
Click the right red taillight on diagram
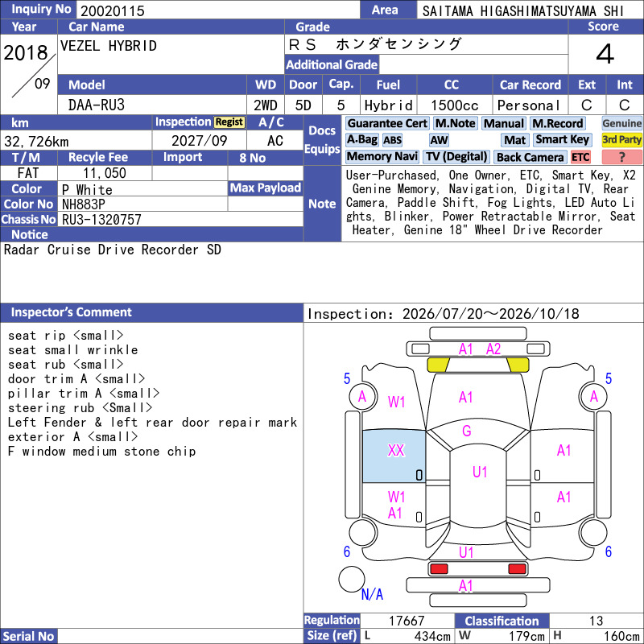pos(517,569)
